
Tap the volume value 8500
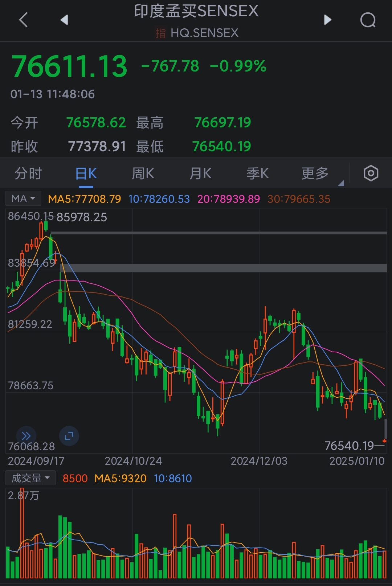(75, 478)
